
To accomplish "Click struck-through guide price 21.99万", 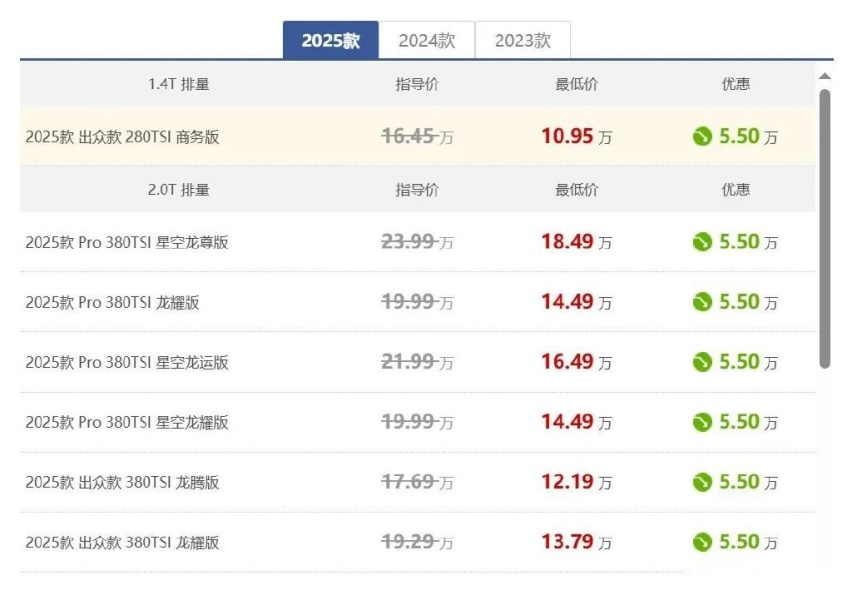I will click(x=417, y=361).
